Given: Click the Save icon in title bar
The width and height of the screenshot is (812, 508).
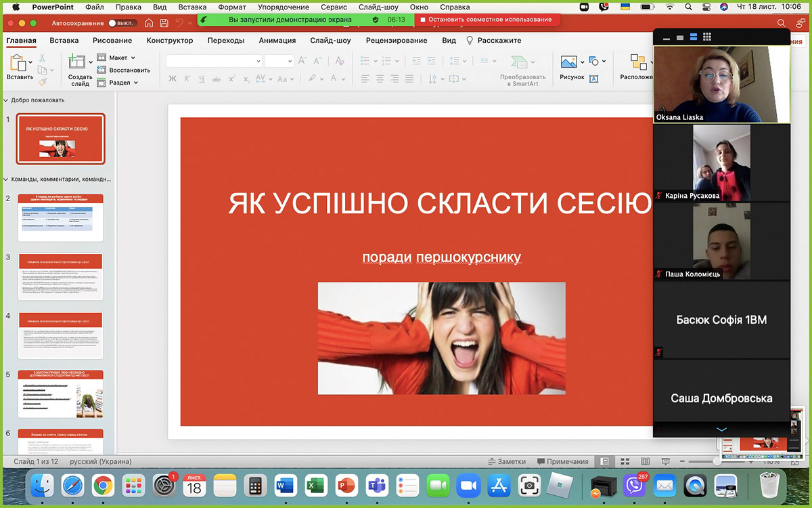Looking at the screenshot, I should (x=164, y=22).
